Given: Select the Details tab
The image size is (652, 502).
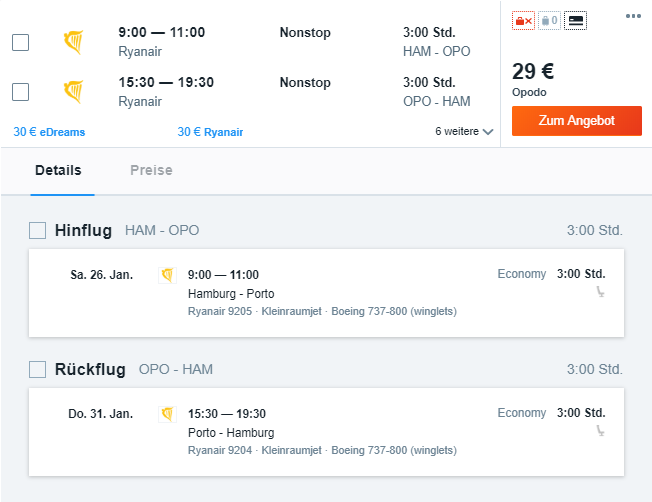Looking at the screenshot, I should [58, 170].
